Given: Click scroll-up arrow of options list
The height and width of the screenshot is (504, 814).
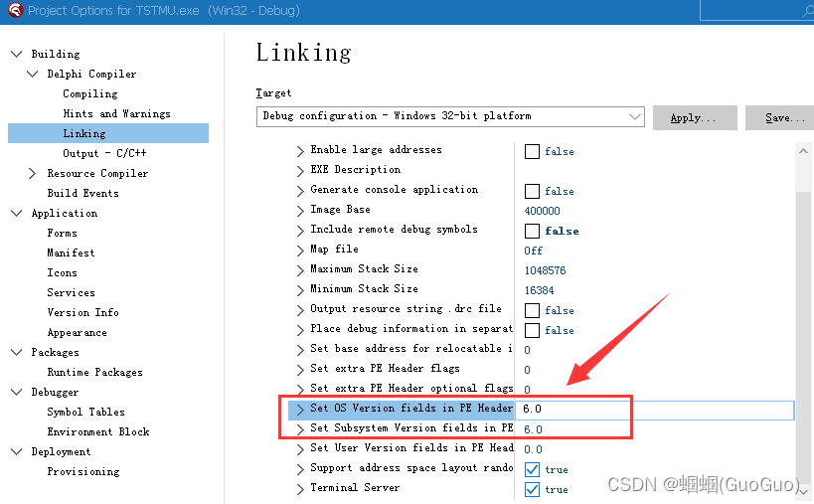Looking at the screenshot, I should [804, 151].
